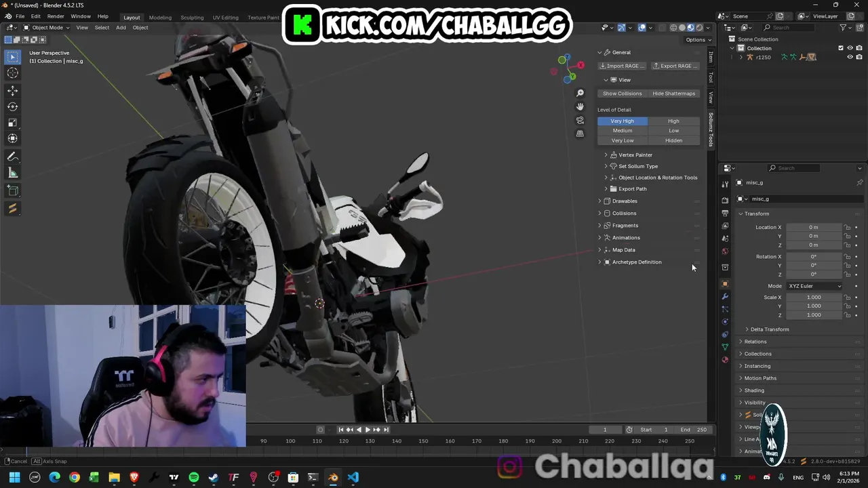Image resolution: width=868 pixels, height=488 pixels.
Task: Click Show Collisions button
Action: coord(623,94)
